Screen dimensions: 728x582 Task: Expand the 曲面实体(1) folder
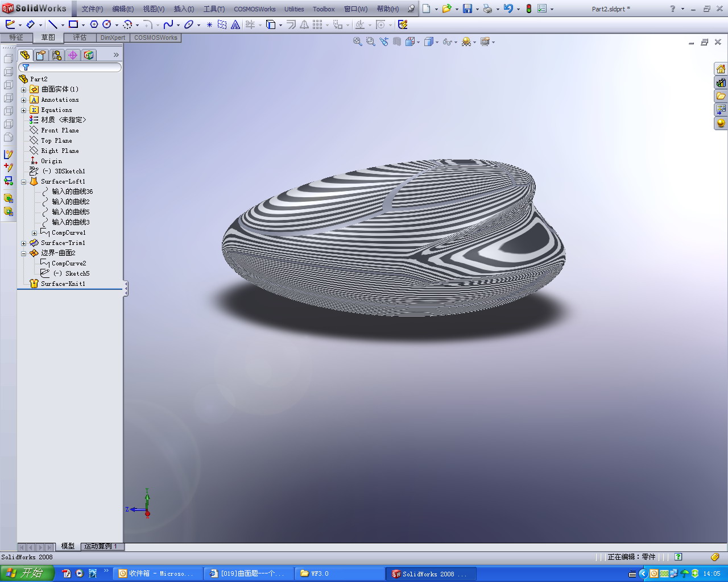coord(24,90)
